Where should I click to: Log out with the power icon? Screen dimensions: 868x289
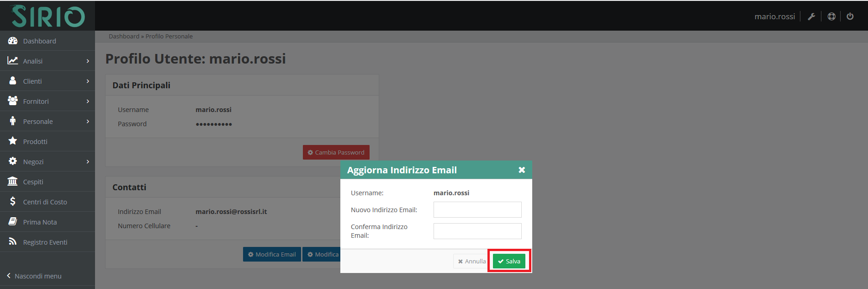click(x=850, y=16)
